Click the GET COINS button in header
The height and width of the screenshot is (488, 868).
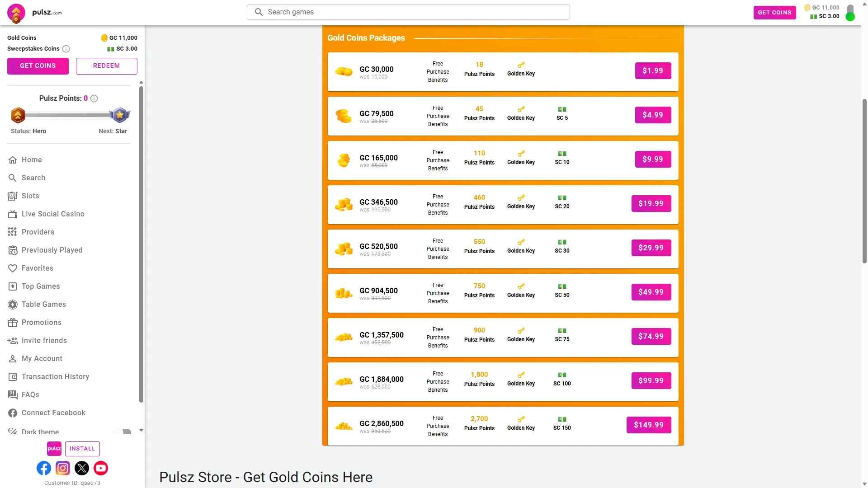[x=774, y=13]
